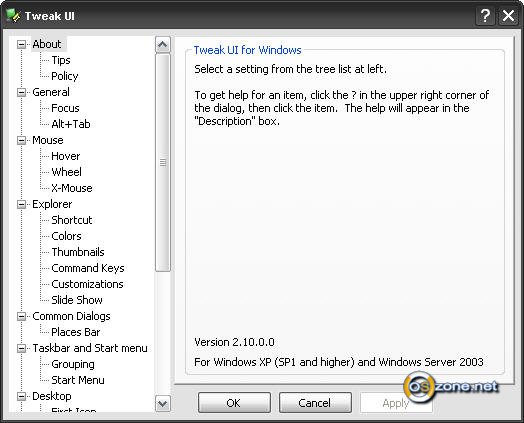Click the Version 2.10.0.0 text
Image resolution: width=524 pixels, height=423 pixels.
tap(234, 342)
